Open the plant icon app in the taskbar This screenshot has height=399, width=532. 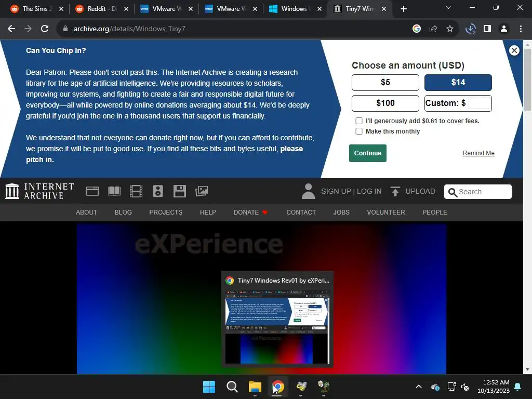[324, 386]
